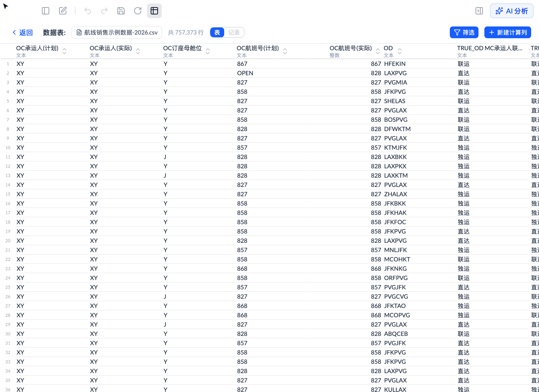The image size is (539, 392).
Task: Click 返回 to go back
Action: click(23, 32)
